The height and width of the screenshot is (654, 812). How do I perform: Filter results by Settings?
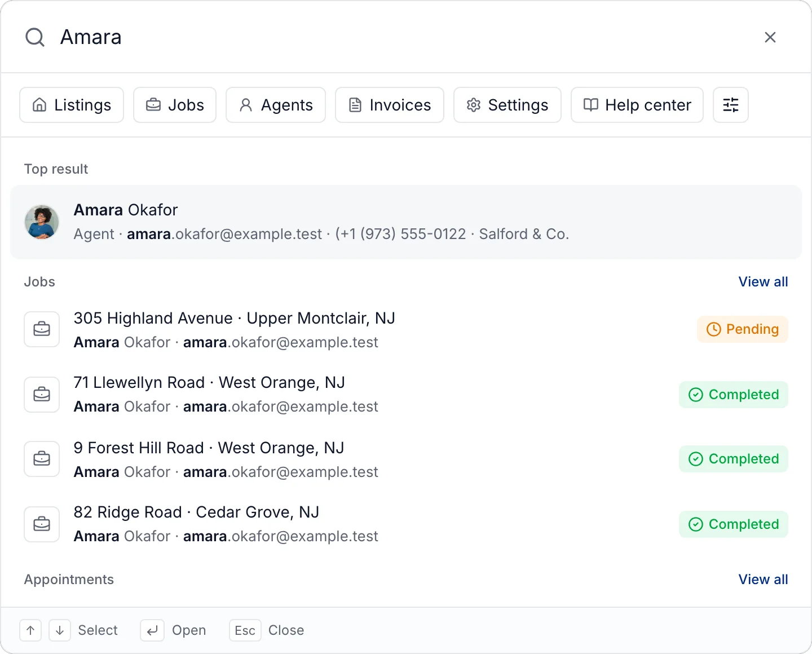coord(507,105)
